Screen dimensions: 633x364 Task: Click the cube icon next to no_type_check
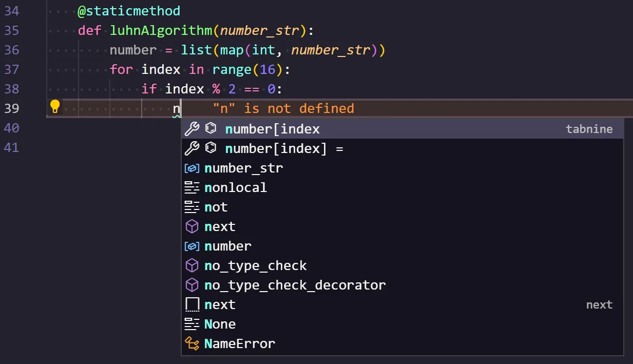pyautogui.click(x=191, y=266)
